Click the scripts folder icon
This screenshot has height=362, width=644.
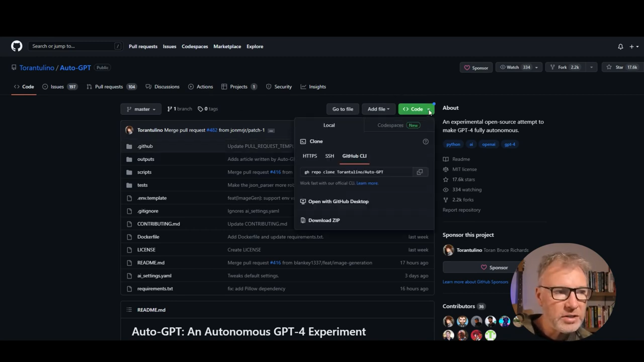pyautogui.click(x=129, y=172)
